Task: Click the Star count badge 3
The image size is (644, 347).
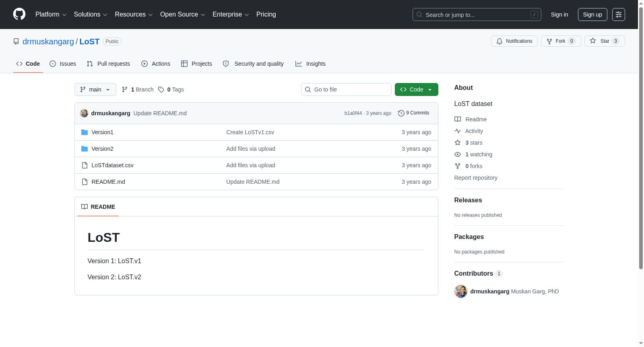Action: [x=615, y=41]
